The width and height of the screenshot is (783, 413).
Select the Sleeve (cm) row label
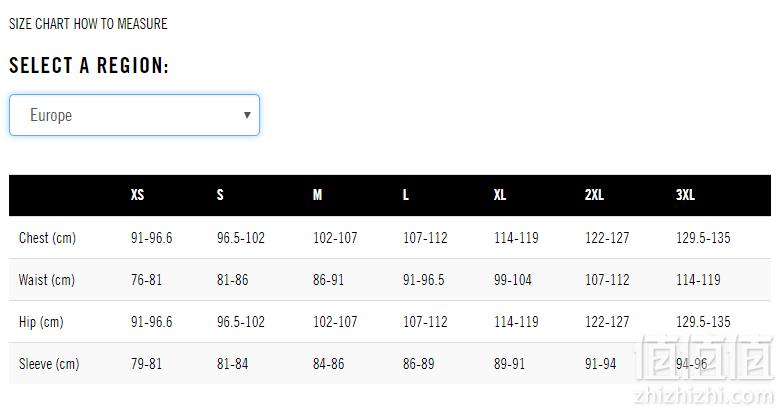49,364
